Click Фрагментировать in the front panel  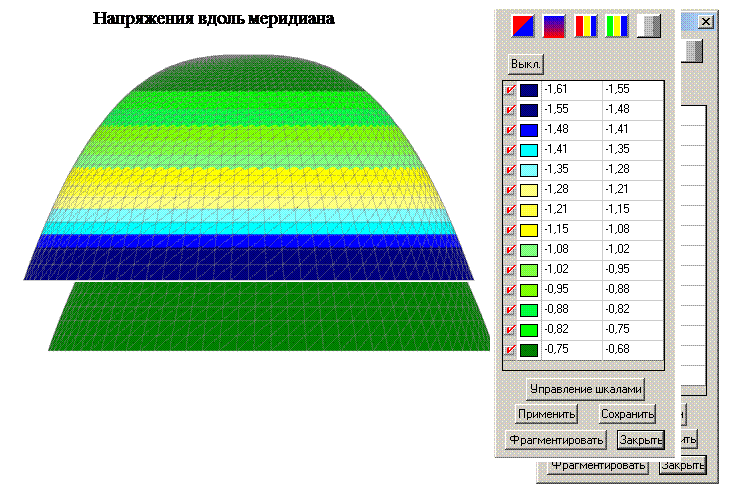(x=556, y=439)
